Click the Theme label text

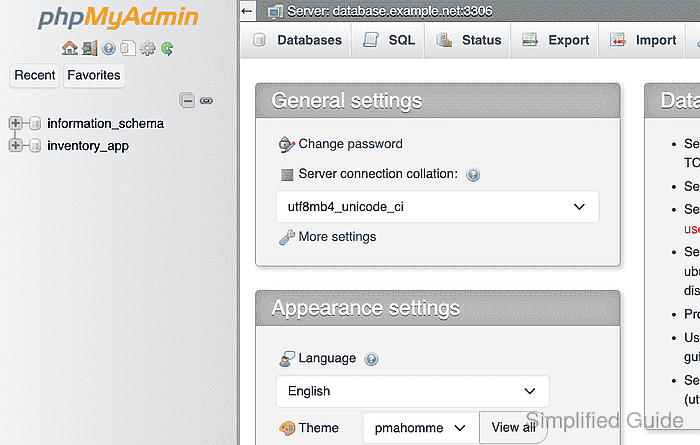pyautogui.click(x=319, y=428)
